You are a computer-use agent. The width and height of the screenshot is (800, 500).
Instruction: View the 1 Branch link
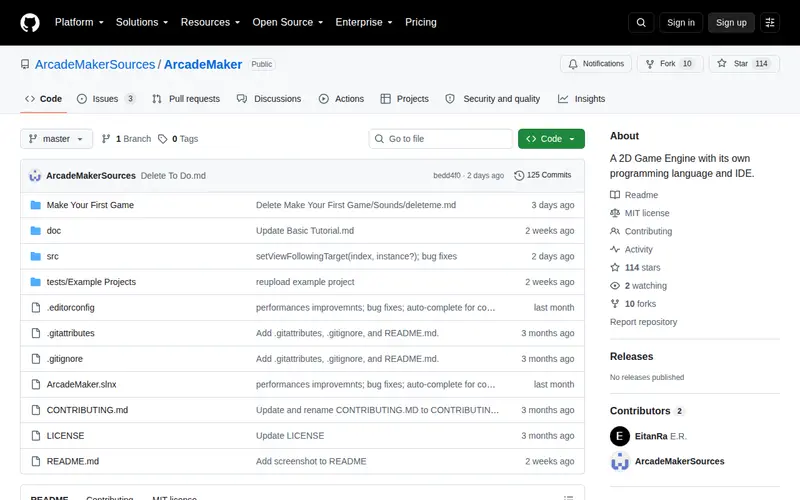(127, 139)
